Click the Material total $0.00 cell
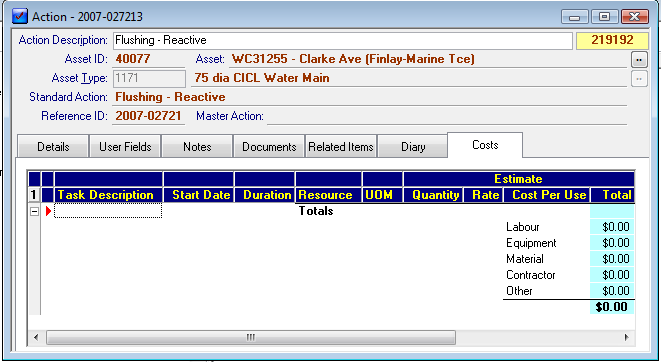 612,259
